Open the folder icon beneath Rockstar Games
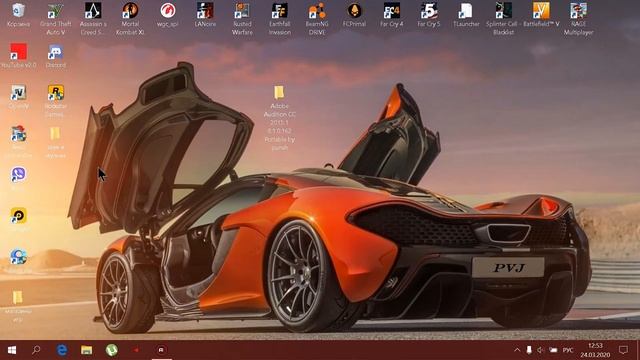This screenshot has width=640, height=360. [x=56, y=133]
